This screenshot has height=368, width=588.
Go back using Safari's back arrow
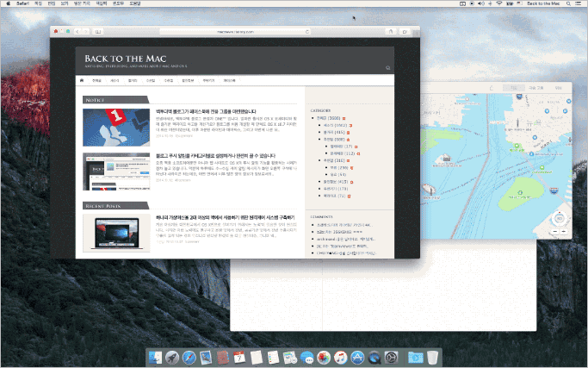(x=77, y=32)
